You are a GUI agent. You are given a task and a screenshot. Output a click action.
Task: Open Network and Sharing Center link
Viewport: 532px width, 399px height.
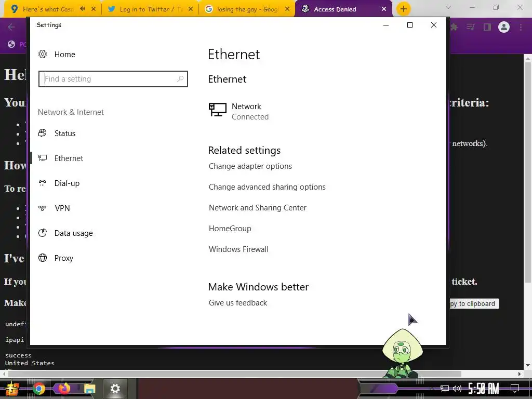point(258,208)
